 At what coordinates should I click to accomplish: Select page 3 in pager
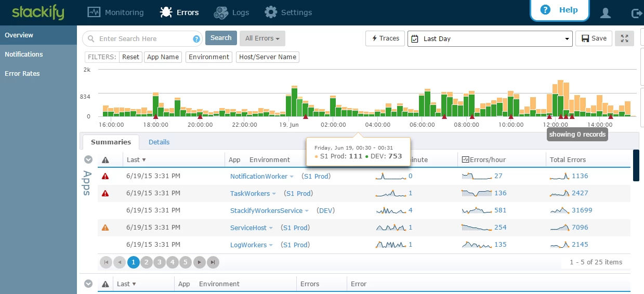160,262
